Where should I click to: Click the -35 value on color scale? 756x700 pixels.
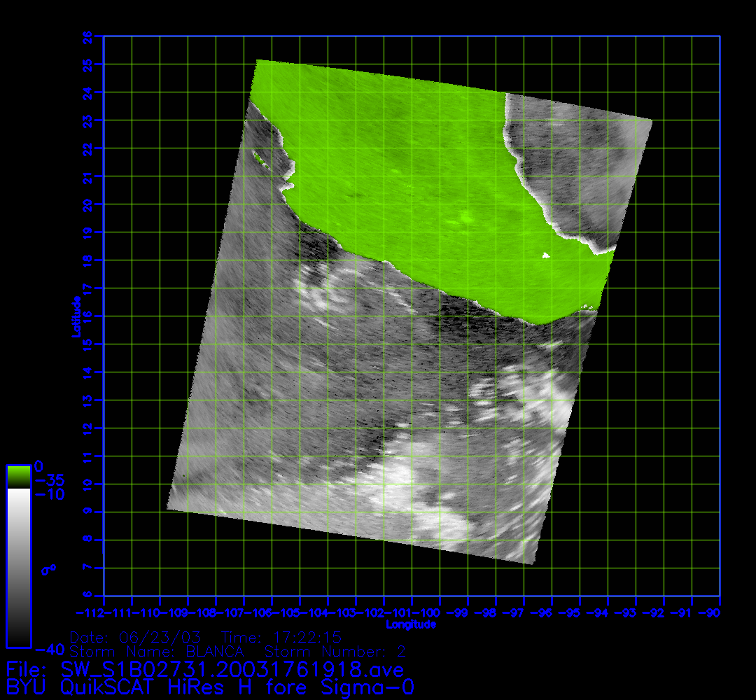click(x=49, y=480)
